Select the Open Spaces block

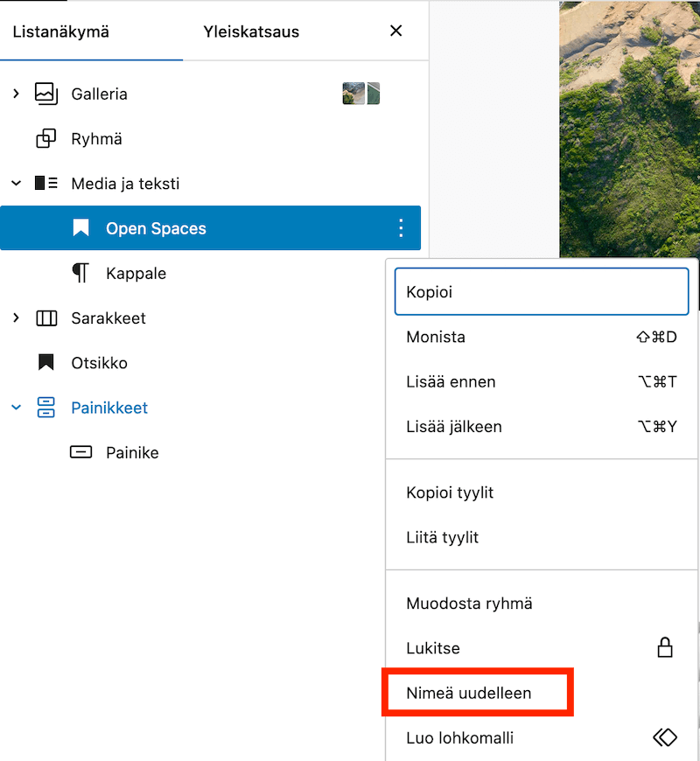(x=210, y=228)
